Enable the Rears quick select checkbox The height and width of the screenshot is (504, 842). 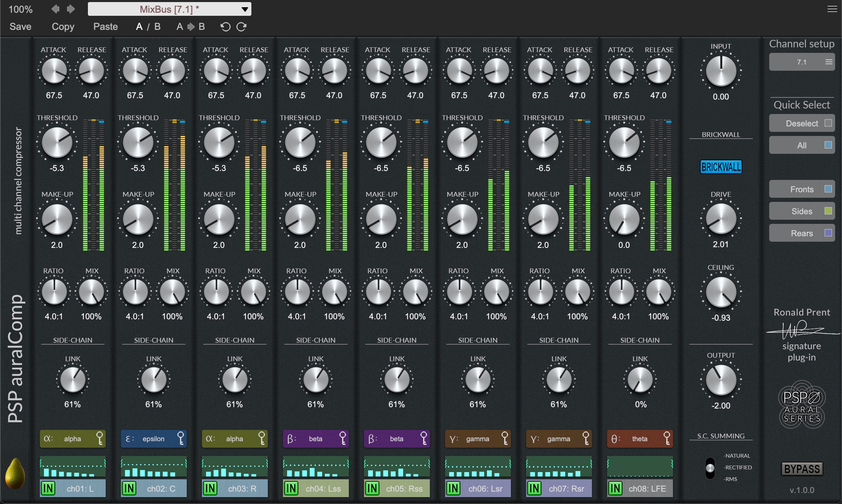[828, 233]
